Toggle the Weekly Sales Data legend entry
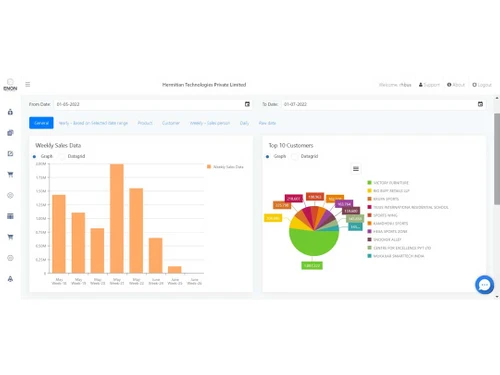 coord(225,167)
